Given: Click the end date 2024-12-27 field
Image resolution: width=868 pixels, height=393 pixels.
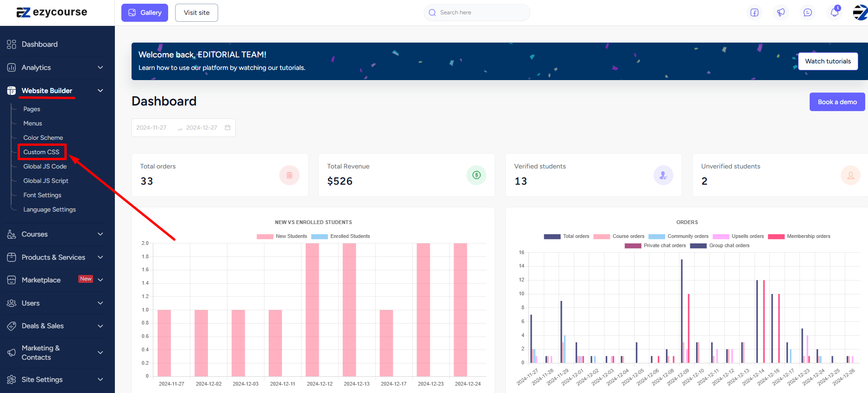Looking at the screenshot, I should pos(201,128).
